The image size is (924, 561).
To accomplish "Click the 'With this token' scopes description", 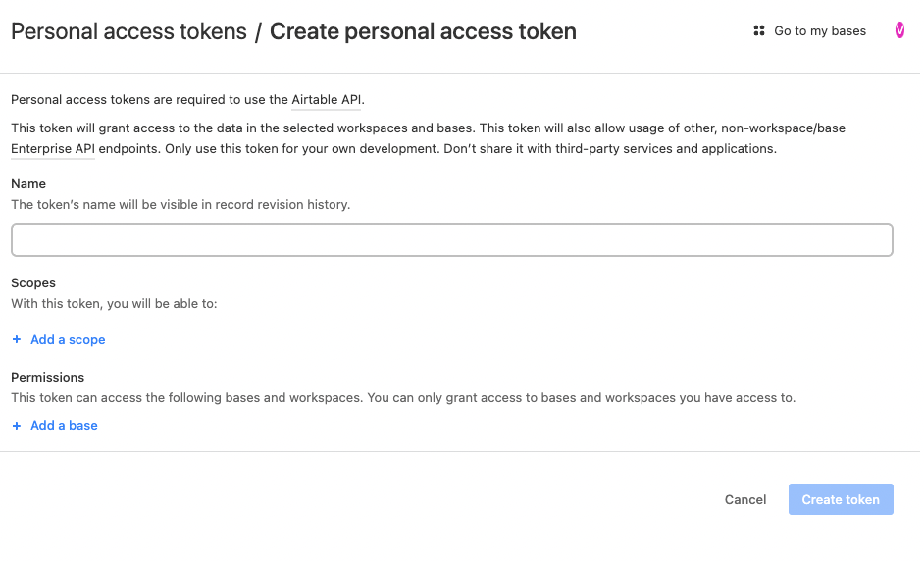I will click(x=114, y=304).
